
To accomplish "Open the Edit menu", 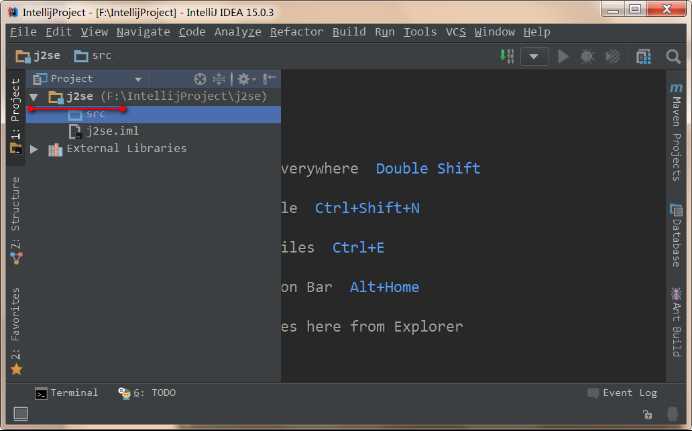I will [x=58, y=32].
